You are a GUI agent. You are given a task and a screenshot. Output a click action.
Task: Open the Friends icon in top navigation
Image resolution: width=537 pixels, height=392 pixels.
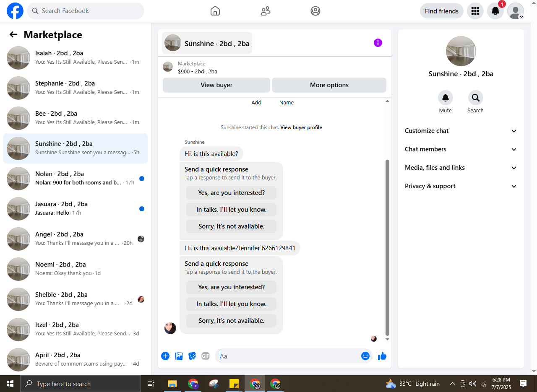click(x=266, y=11)
